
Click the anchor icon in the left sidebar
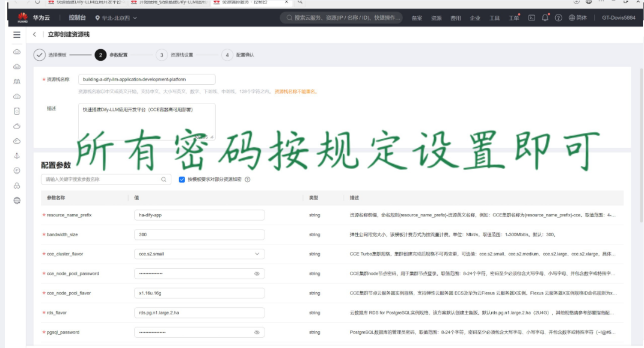pyautogui.click(x=17, y=156)
